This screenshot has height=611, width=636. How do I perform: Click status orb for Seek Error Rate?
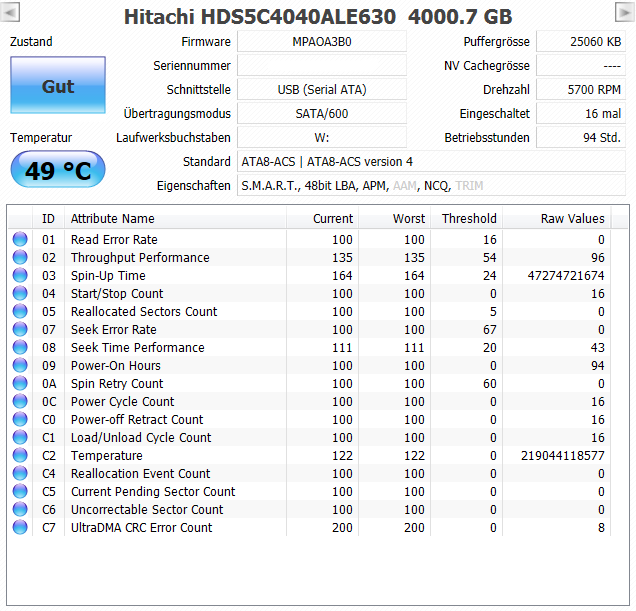pos(20,329)
